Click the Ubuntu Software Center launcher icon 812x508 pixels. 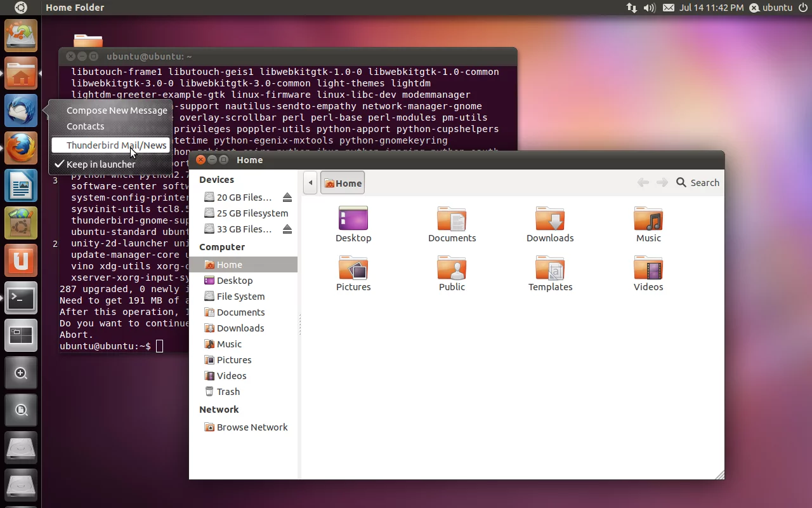click(21, 223)
